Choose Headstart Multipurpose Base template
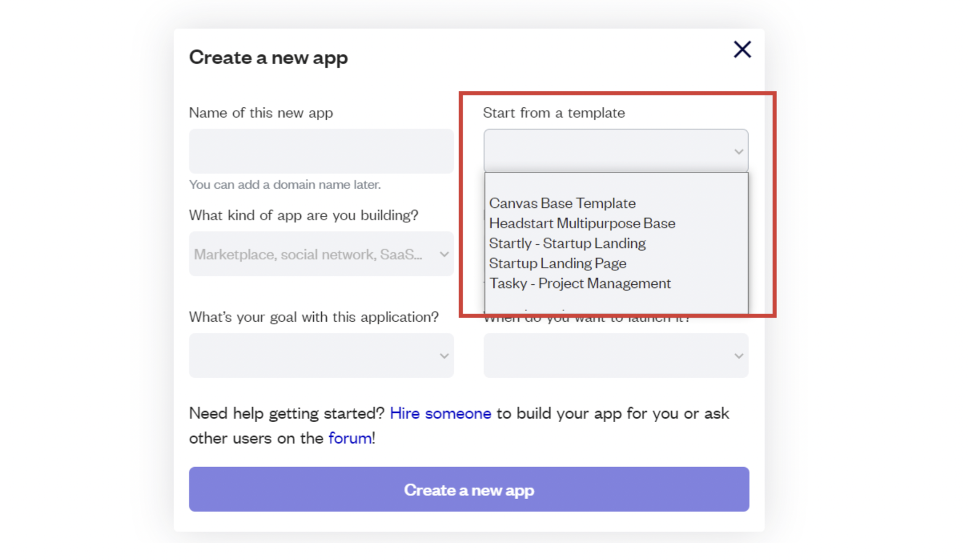978x560 pixels. (x=582, y=223)
